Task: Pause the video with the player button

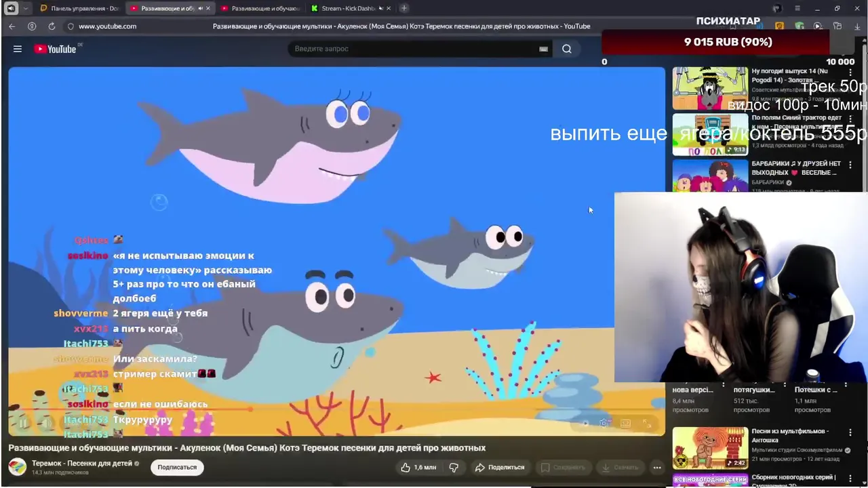Action: tap(23, 424)
